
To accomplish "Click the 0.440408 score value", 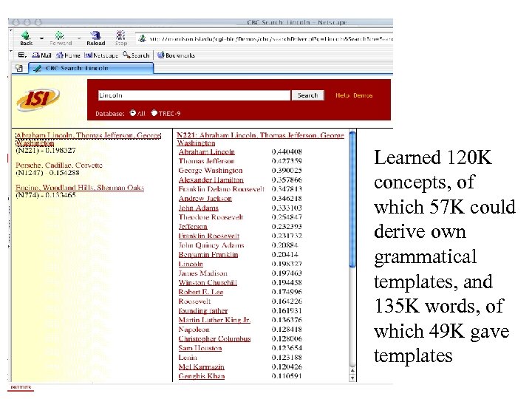I will coord(287,151).
